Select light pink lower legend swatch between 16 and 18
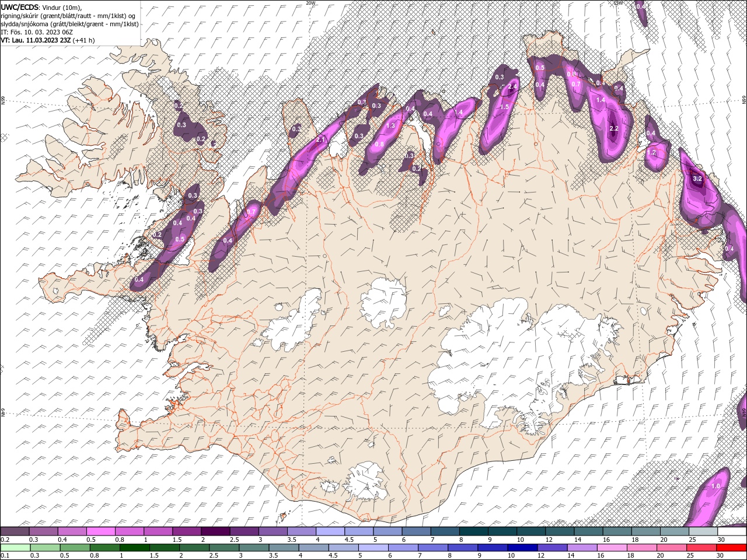Image resolution: width=747 pixels, height=560 pixels. click(611, 548)
